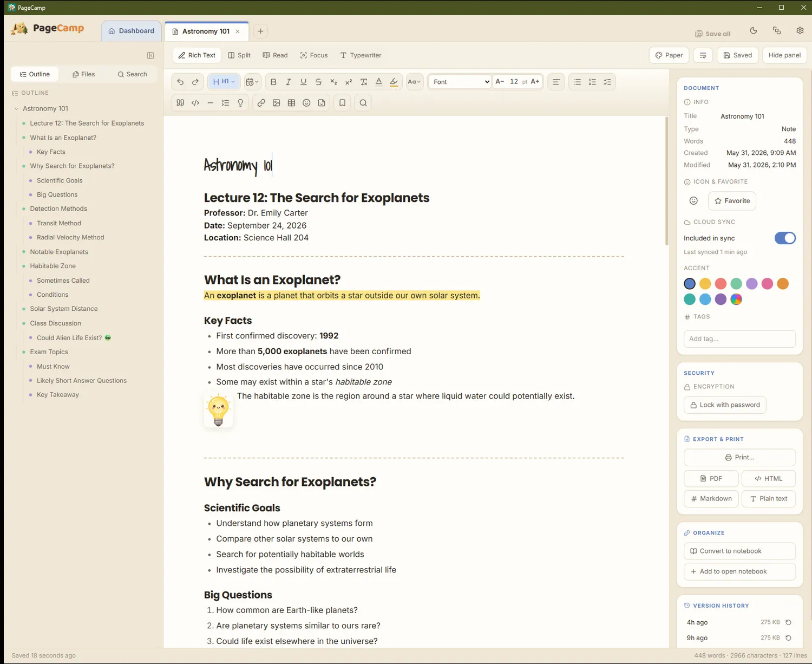This screenshot has height=664, width=812.
Task: Open the H1 heading level dropdown
Action: (x=224, y=82)
